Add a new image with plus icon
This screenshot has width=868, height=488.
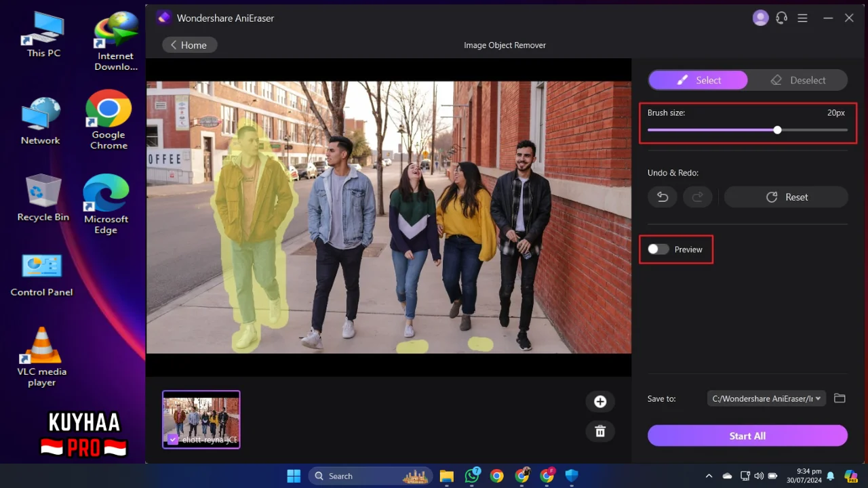[600, 401]
